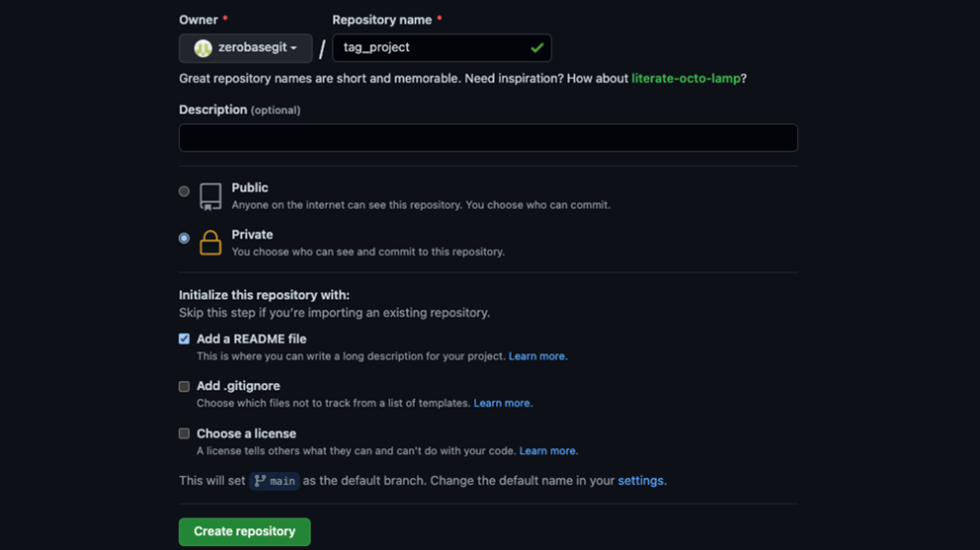Select the Public visibility radio button
980x550 pixels.
pos(184,192)
